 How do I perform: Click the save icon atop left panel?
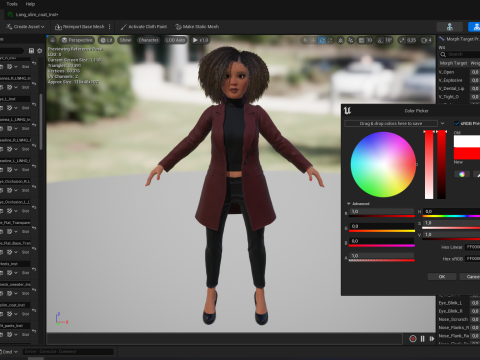[x=31, y=51]
